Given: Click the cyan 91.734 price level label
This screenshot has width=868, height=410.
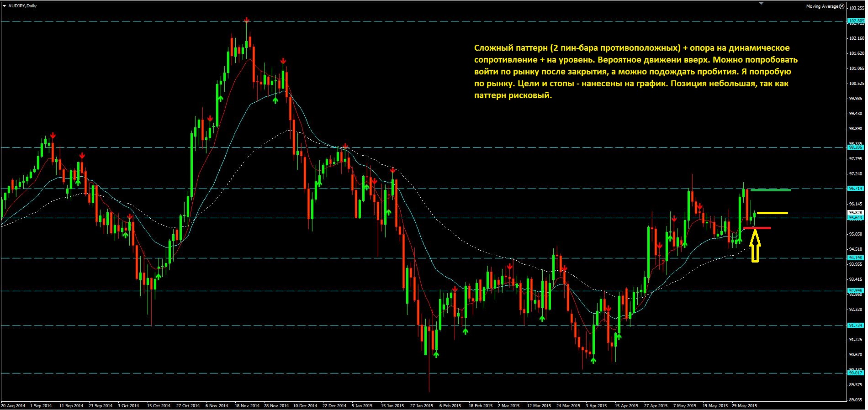Looking at the screenshot, I should click(856, 326).
